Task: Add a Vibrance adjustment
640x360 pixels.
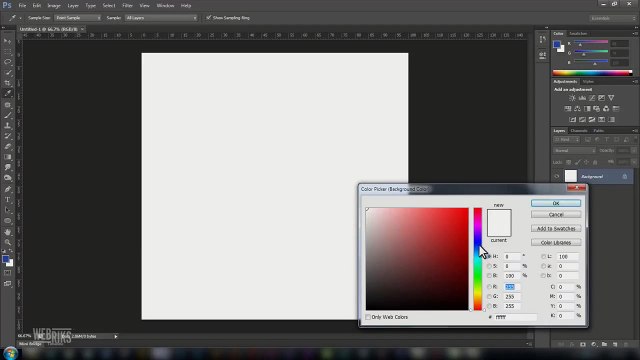Action: click(x=611, y=98)
